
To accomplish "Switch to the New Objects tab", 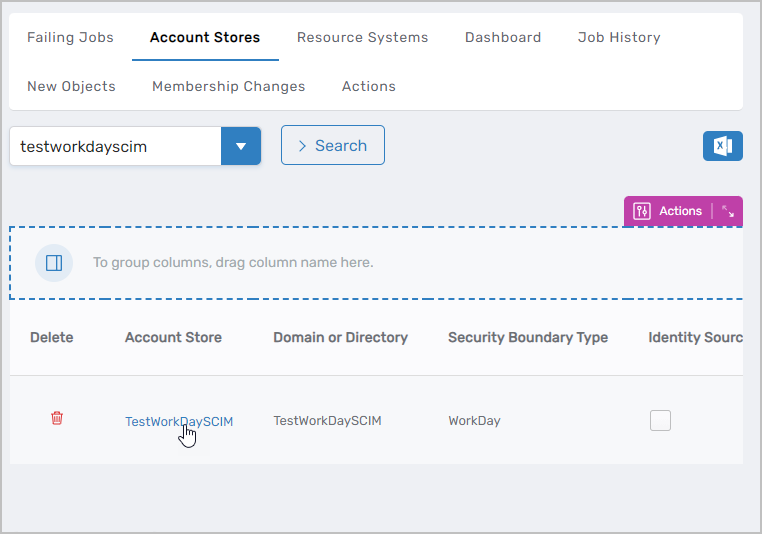I will tap(71, 86).
